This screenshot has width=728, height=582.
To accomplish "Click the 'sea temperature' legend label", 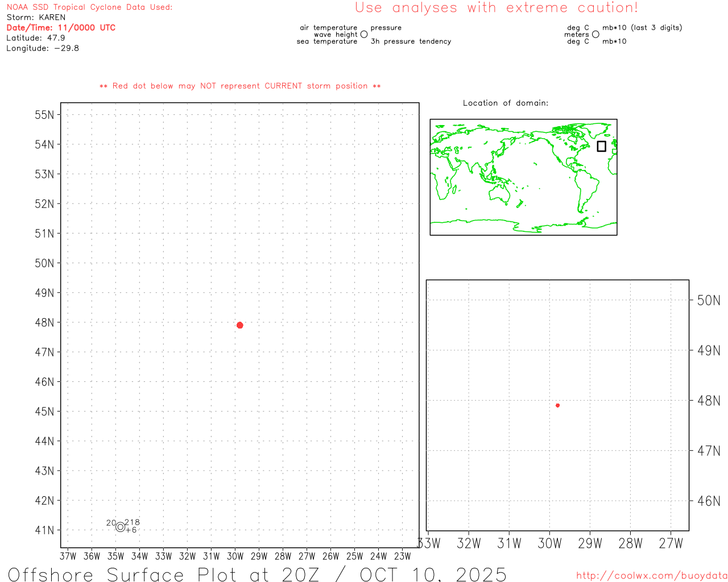I will coord(327,41).
